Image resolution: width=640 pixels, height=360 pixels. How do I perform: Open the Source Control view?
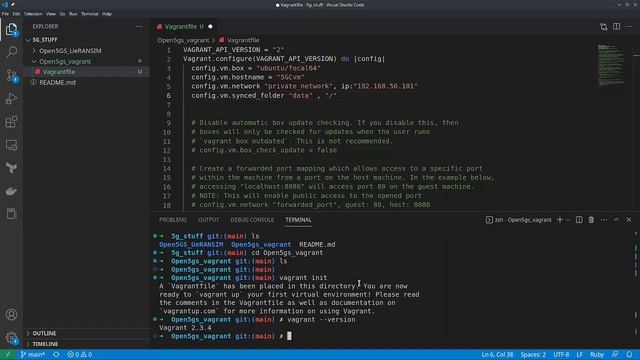pos(11,76)
